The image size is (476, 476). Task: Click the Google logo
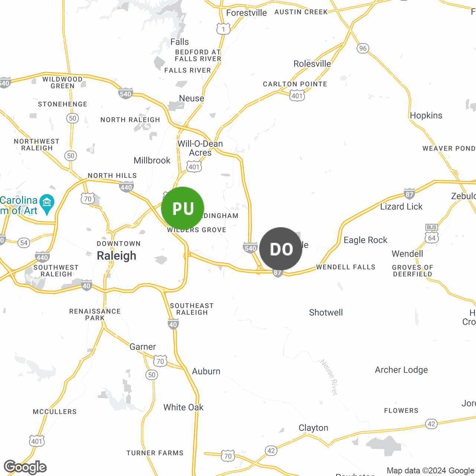point(25,467)
